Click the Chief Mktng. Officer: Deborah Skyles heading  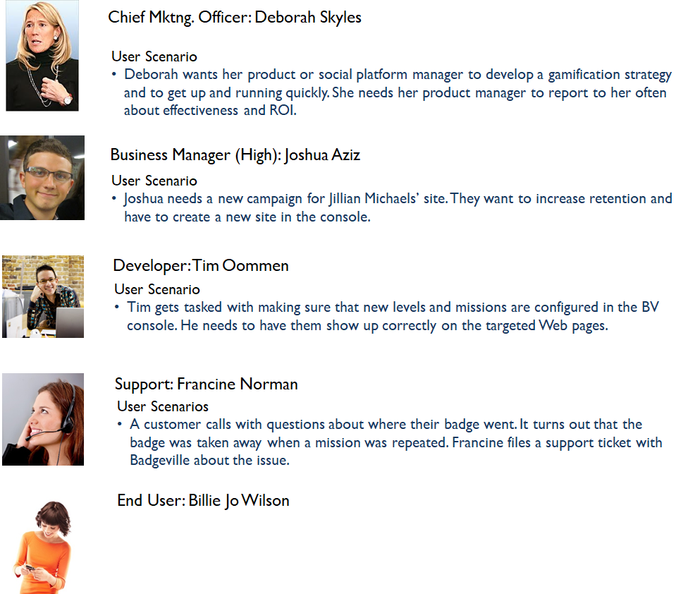(235, 18)
